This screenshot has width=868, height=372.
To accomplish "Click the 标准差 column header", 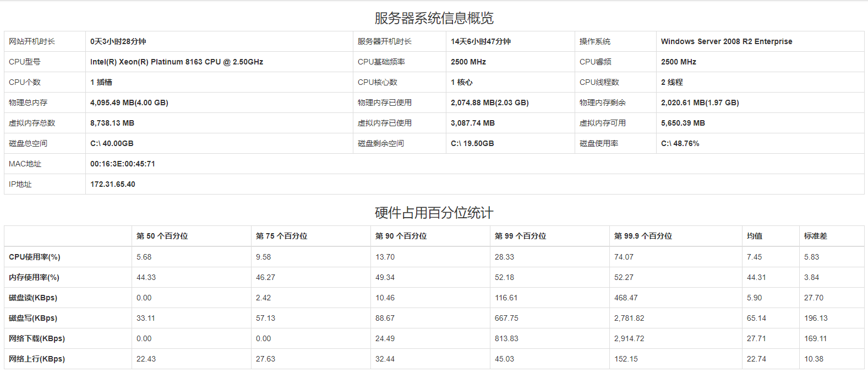I will [816, 236].
